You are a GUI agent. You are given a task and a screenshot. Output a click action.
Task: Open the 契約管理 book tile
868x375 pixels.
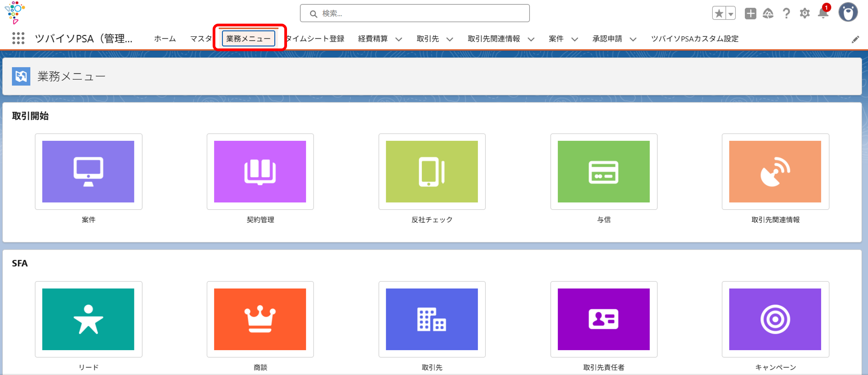coord(260,171)
